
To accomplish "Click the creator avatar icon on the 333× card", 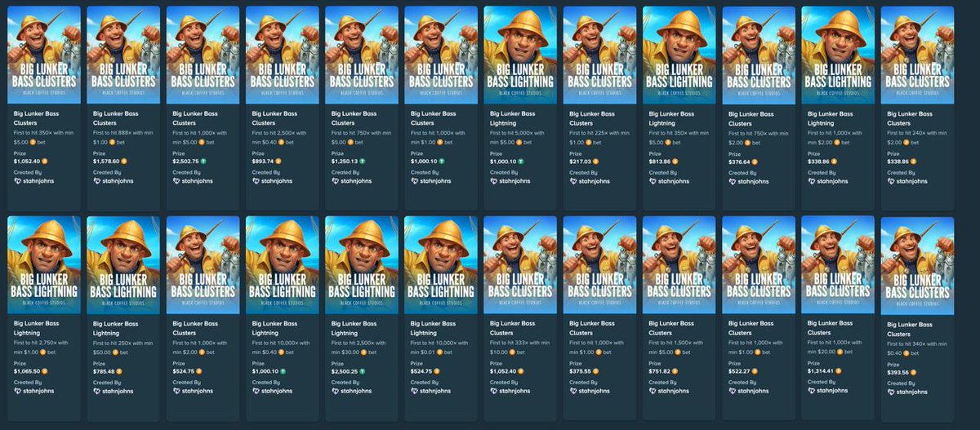I will pyautogui.click(x=493, y=391).
